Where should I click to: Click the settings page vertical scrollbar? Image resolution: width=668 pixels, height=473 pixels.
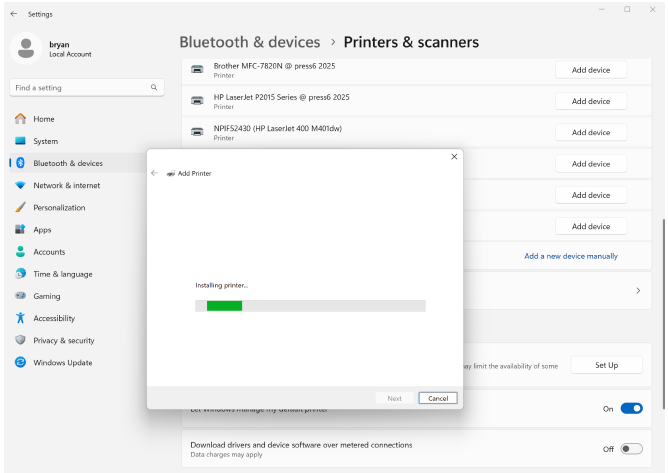click(x=663, y=314)
